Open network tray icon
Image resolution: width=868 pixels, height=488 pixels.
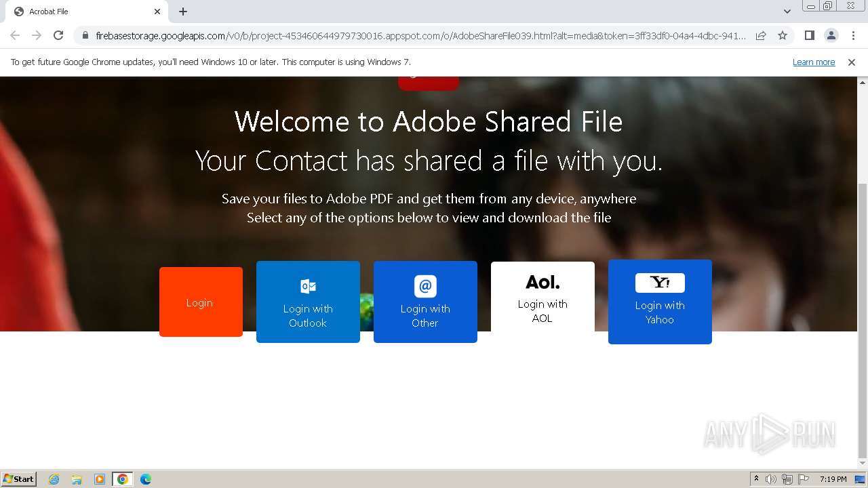(787, 479)
